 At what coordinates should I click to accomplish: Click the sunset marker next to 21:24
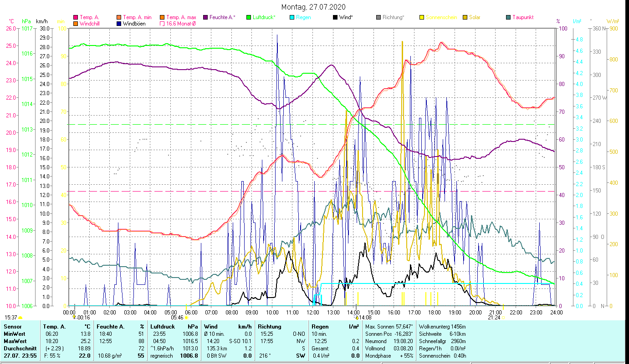point(503,318)
